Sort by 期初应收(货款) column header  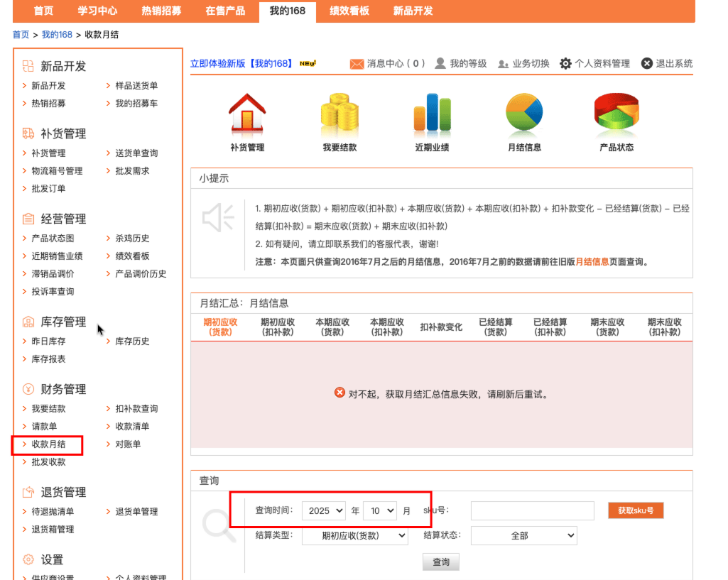pyautogui.click(x=220, y=327)
